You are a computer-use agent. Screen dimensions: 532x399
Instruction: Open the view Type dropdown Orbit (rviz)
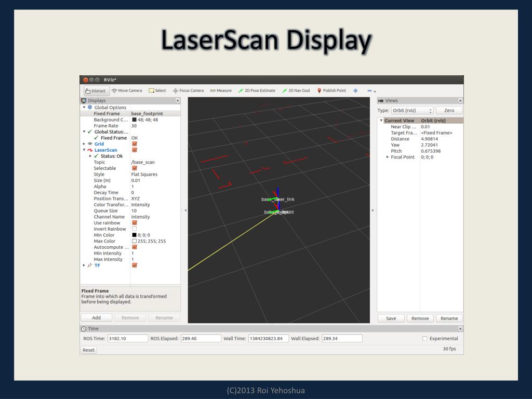(412, 111)
